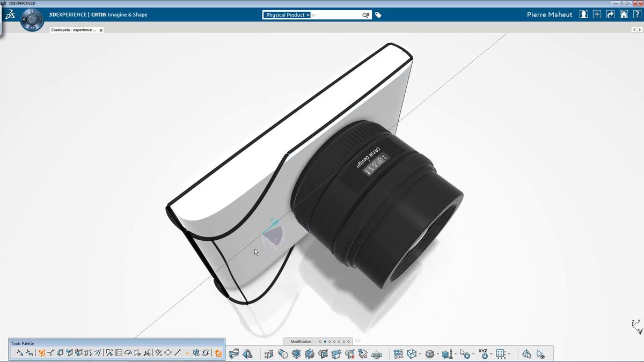Open the tag icon beside search
The width and height of the screenshot is (644, 362).
[378, 15]
